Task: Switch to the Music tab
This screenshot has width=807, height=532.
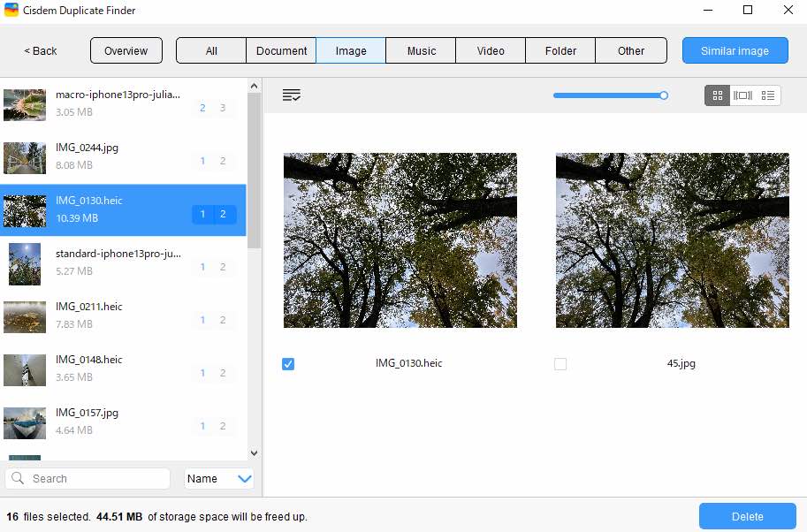Action: click(420, 50)
